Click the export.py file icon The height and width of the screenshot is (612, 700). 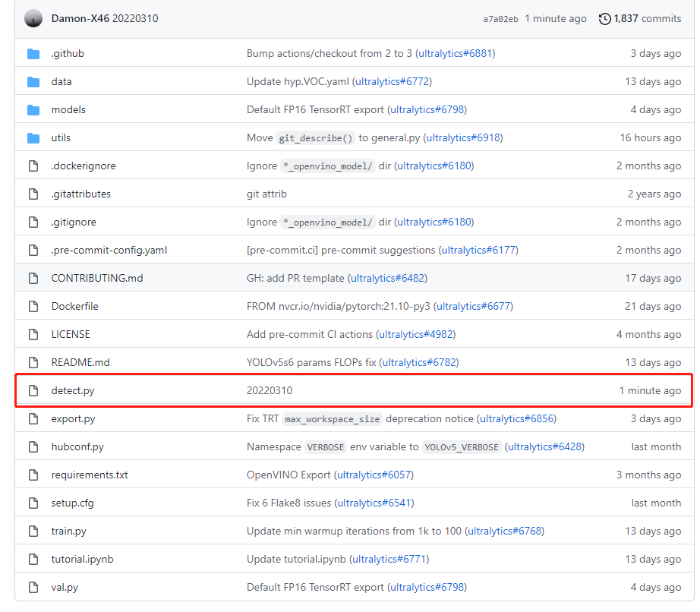click(x=33, y=419)
